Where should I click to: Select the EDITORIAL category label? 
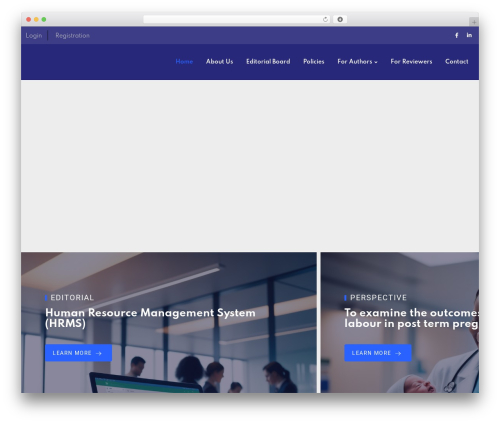click(x=72, y=298)
